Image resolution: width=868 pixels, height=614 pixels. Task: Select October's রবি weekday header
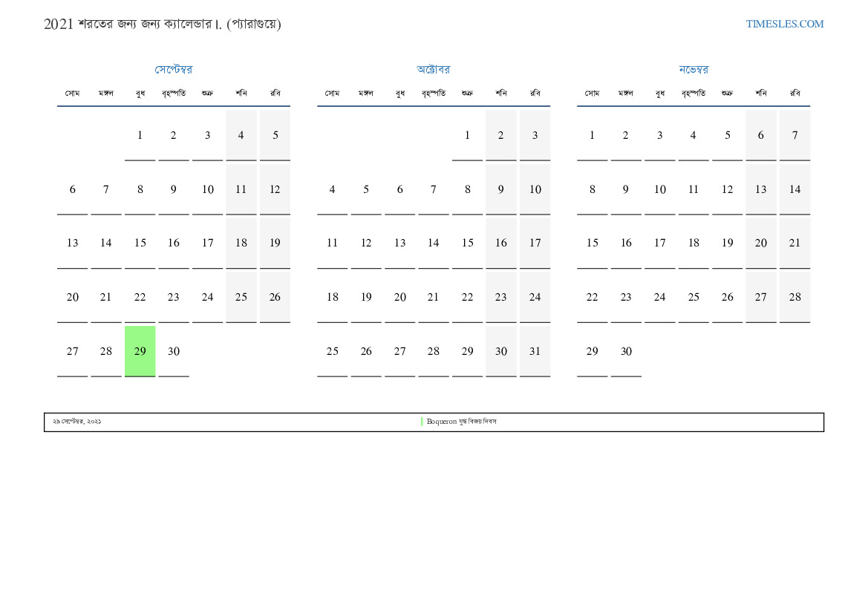tap(535, 94)
